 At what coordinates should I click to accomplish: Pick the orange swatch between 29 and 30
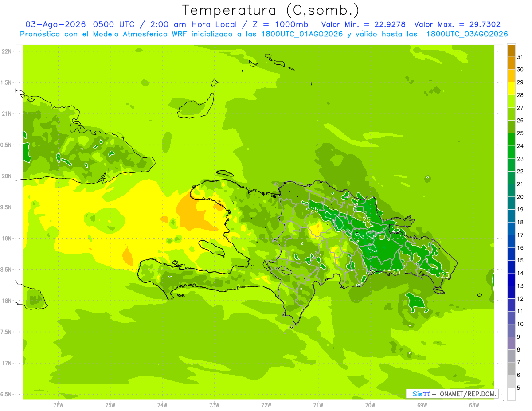[511, 76]
